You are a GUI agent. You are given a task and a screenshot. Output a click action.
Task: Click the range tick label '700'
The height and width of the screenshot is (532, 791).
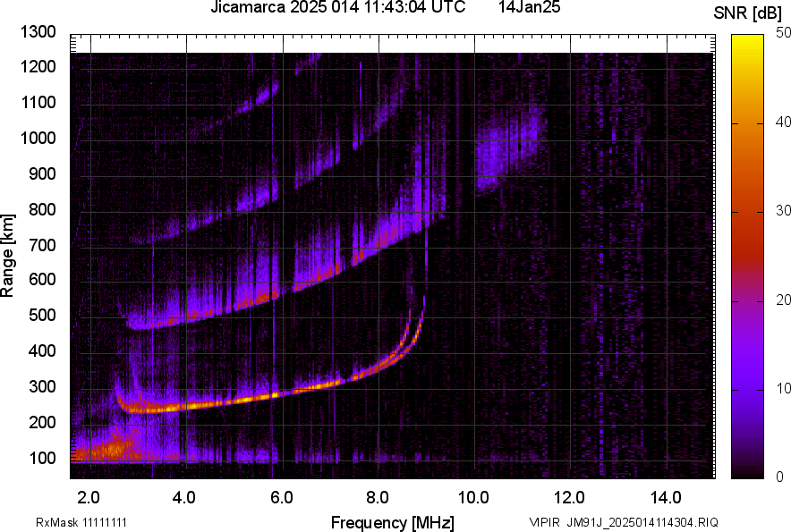42,245
